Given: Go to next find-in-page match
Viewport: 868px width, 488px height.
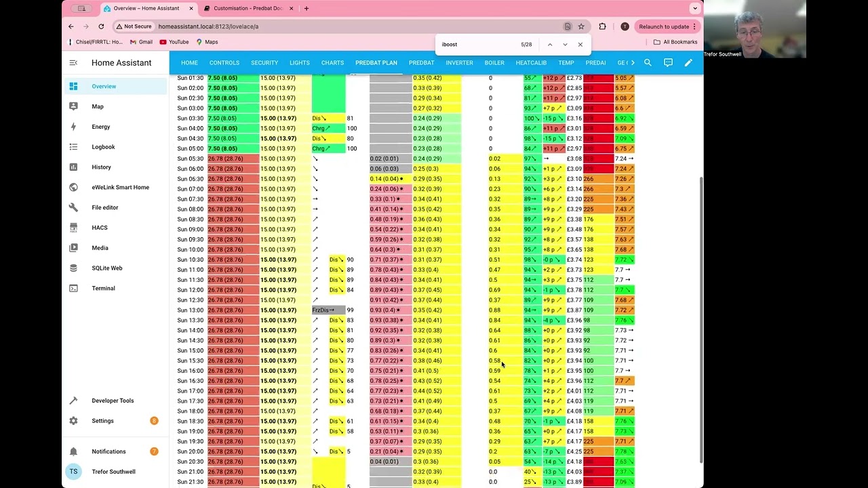Looking at the screenshot, I should 565,45.
